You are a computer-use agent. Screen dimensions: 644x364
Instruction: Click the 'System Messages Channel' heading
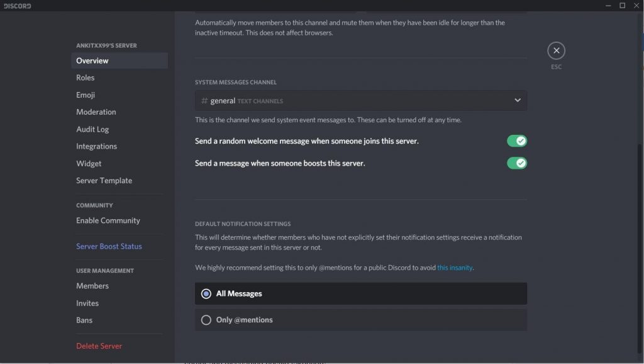pyautogui.click(x=236, y=82)
